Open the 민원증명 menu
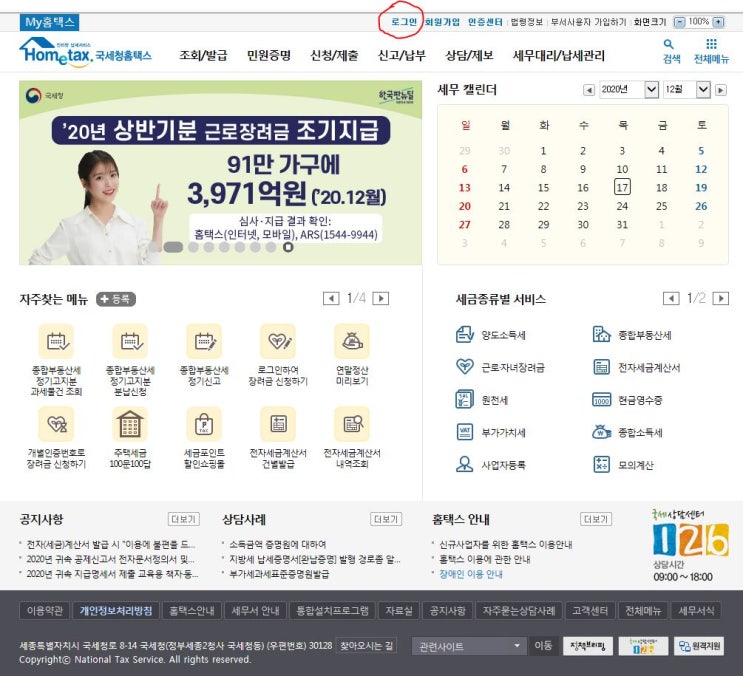Screen dimensions: 743x676 pyautogui.click(x=269, y=55)
